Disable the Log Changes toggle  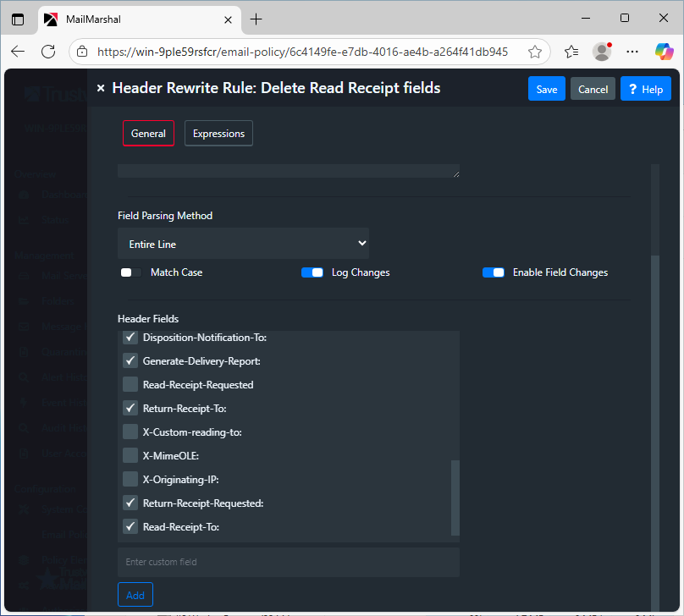pyautogui.click(x=312, y=272)
